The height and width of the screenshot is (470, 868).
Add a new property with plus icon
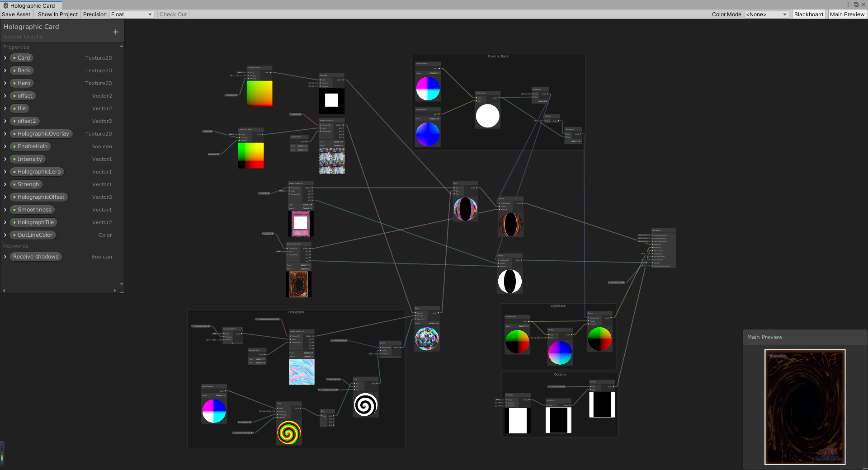point(116,32)
